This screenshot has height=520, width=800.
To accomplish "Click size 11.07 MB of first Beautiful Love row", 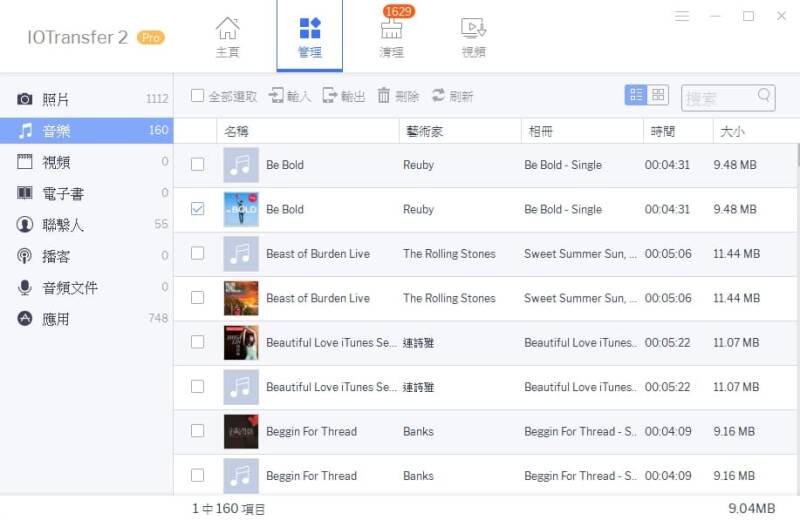I will click(x=736, y=342).
